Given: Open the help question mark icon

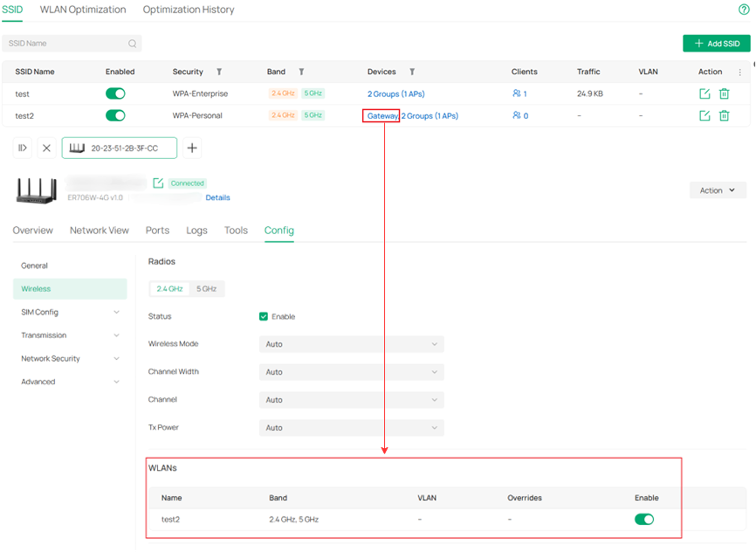Looking at the screenshot, I should (x=744, y=9).
